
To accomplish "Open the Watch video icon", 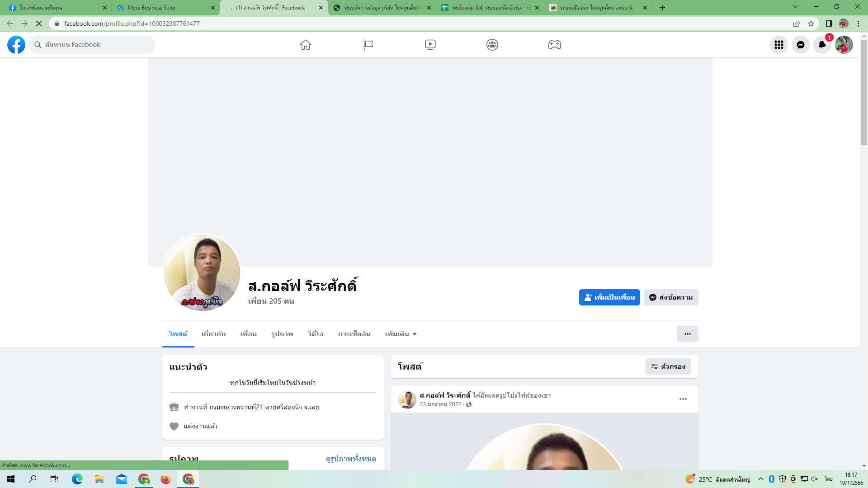I will [x=430, y=45].
